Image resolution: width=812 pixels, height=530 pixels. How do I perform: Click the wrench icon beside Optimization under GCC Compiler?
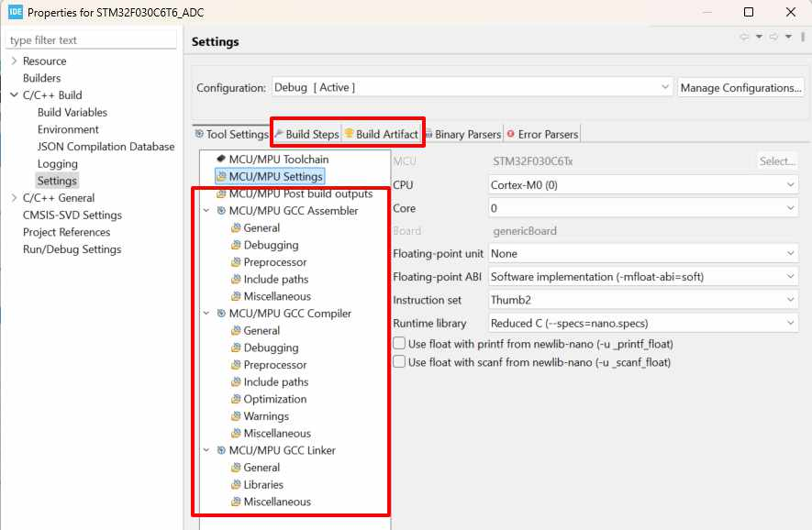234,399
